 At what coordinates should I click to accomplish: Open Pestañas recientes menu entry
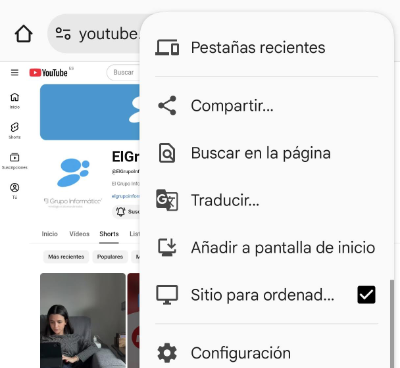(267, 47)
